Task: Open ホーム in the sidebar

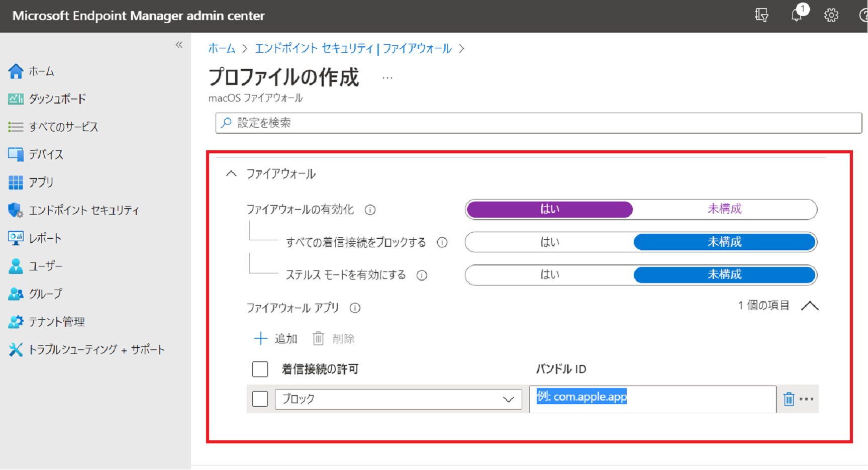Action: coord(41,71)
